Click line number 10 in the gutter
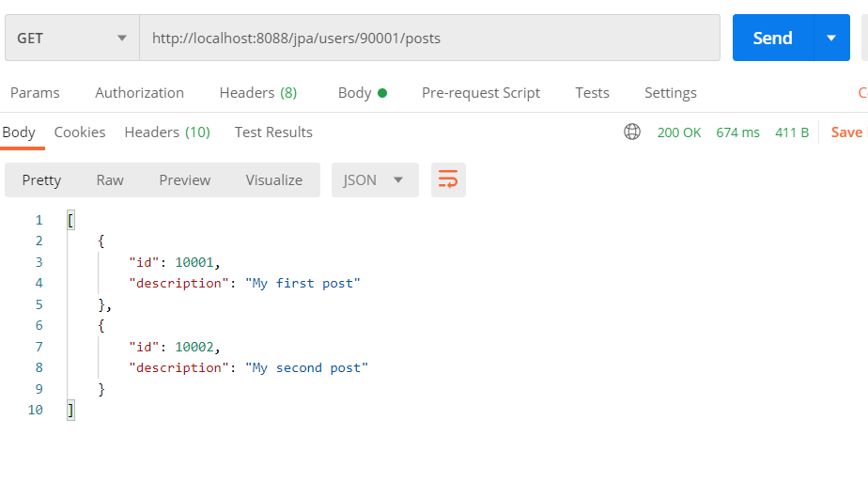Viewport: 868px width, 482px height. [x=36, y=410]
